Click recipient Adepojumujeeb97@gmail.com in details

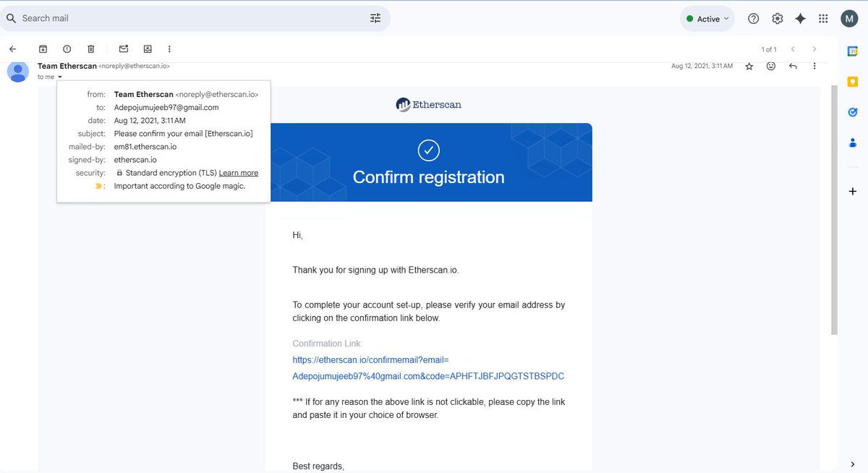[x=166, y=107]
